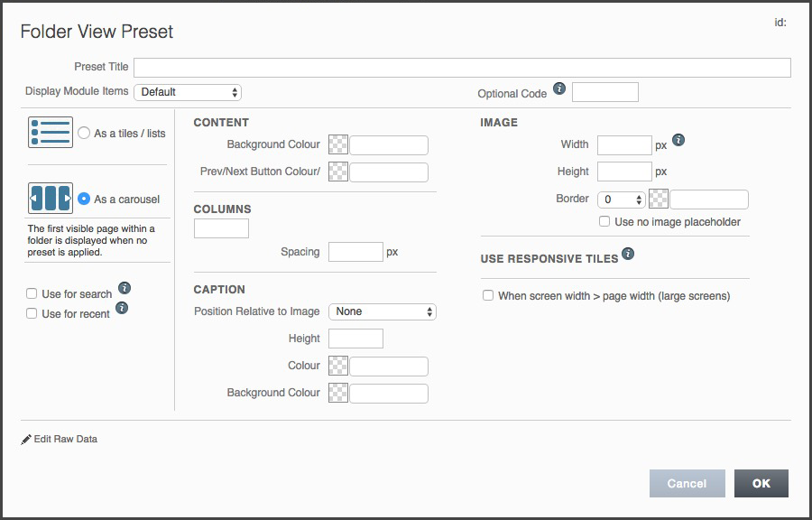Show info for Use Responsive Tiles
812x520 pixels.
(628, 254)
